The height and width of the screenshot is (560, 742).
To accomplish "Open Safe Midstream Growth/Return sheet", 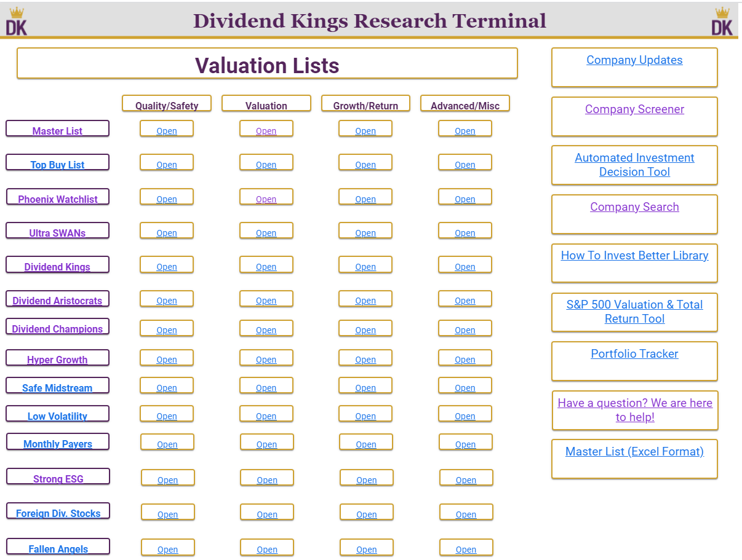I will [x=365, y=388].
